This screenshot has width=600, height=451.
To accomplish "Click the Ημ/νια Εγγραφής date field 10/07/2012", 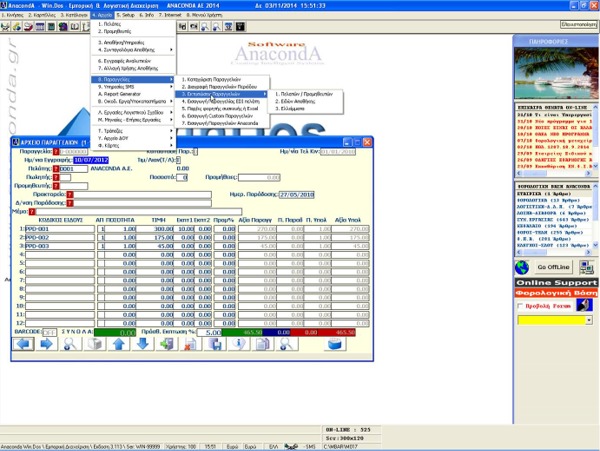I will (x=91, y=160).
